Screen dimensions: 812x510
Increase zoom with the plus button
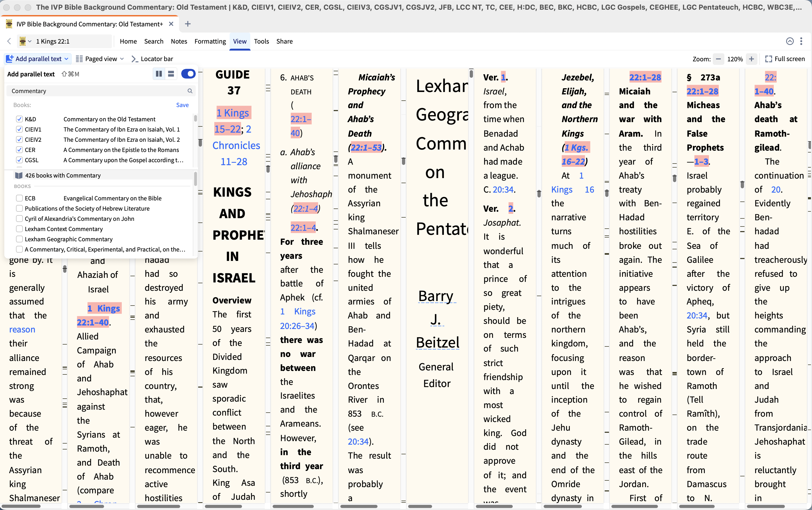tap(751, 59)
